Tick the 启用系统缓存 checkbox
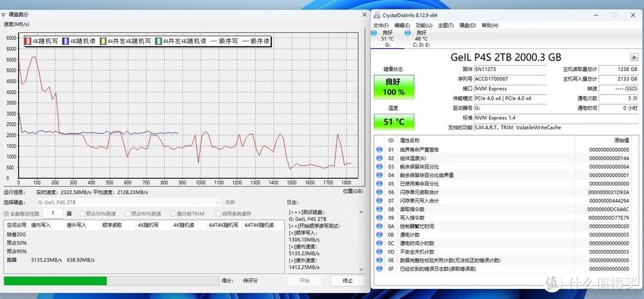644x299 pixels. 218,214
